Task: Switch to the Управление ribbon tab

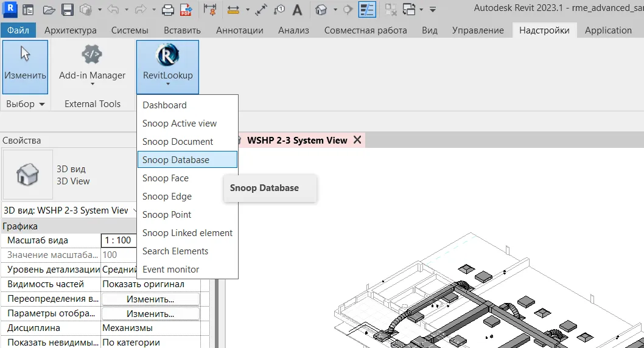Action: pyautogui.click(x=478, y=30)
